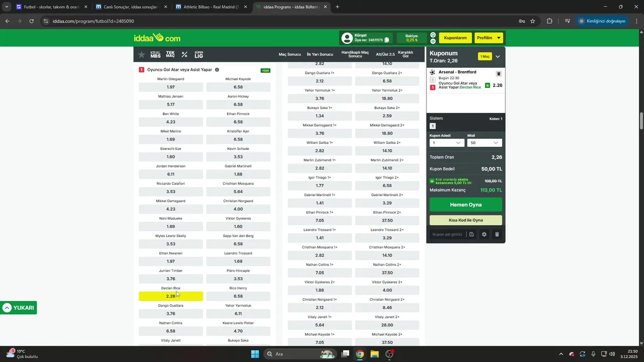Switch to Maç Sonucu market tab

[290, 54]
